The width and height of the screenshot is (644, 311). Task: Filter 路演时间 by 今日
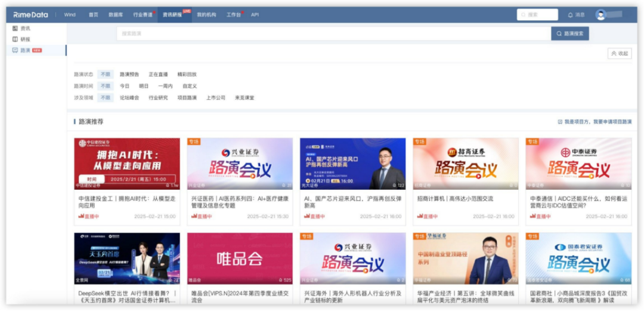[x=125, y=86]
